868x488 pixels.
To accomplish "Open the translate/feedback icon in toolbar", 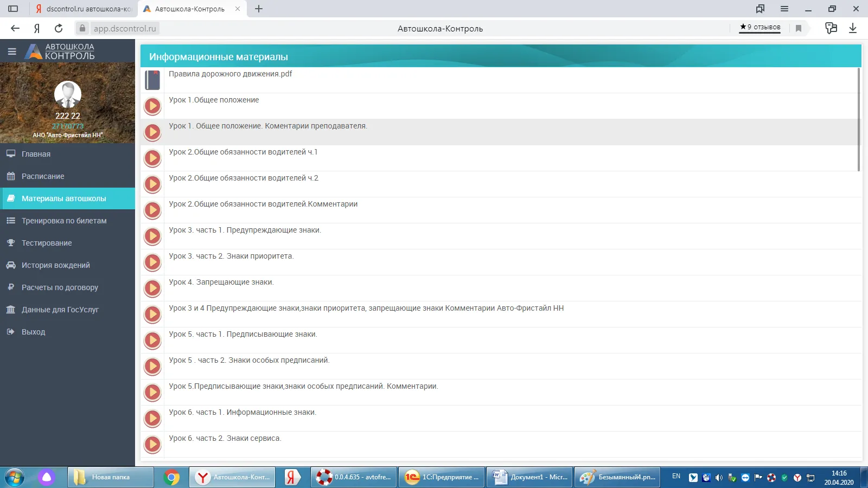I will (x=831, y=28).
